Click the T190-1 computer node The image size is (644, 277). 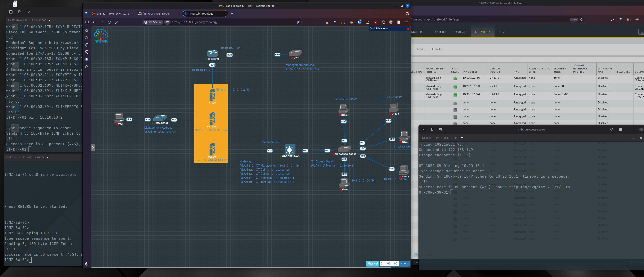[x=404, y=170]
